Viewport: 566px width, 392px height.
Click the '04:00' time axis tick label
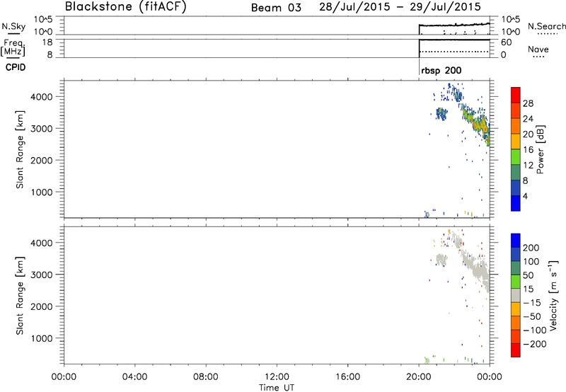click(134, 377)
